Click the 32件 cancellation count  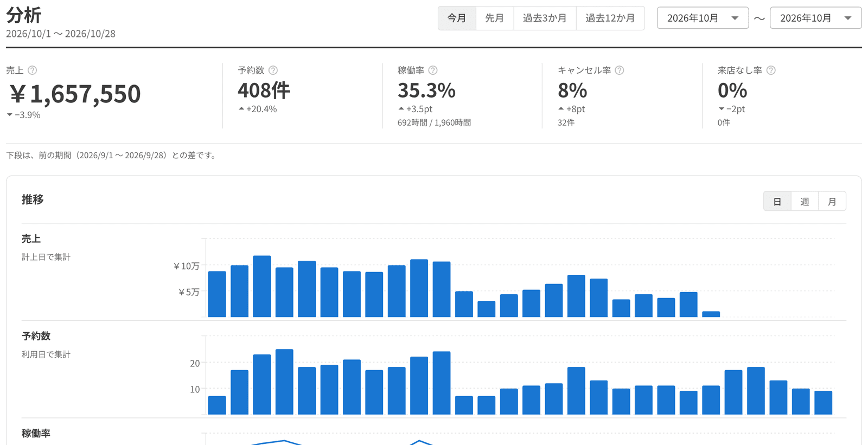point(566,123)
